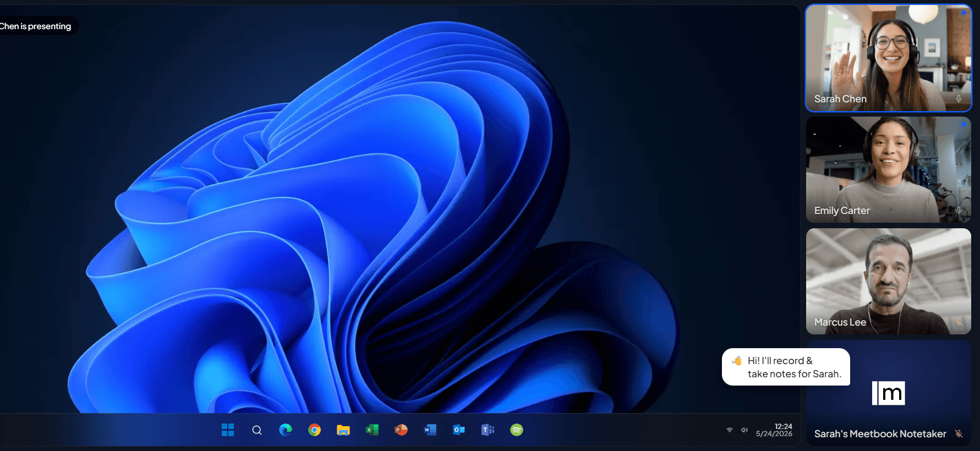Click Emily Carter's microphone icon
980x451 pixels.
[x=959, y=211]
